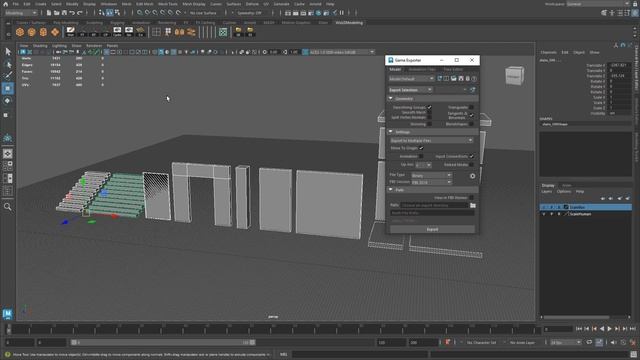Toggle the Tangents & Binormals checkbox
This screenshot has width=640, height=360.
471,115
